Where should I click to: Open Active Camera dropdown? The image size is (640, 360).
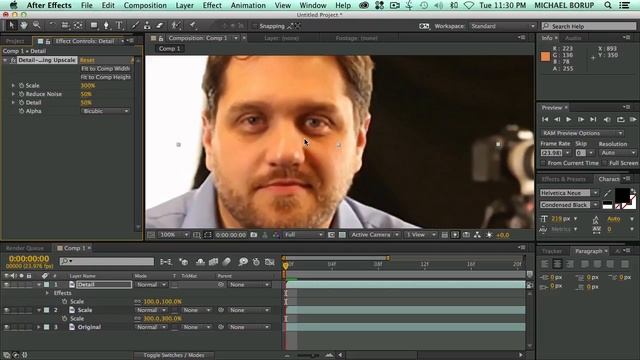pos(374,235)
